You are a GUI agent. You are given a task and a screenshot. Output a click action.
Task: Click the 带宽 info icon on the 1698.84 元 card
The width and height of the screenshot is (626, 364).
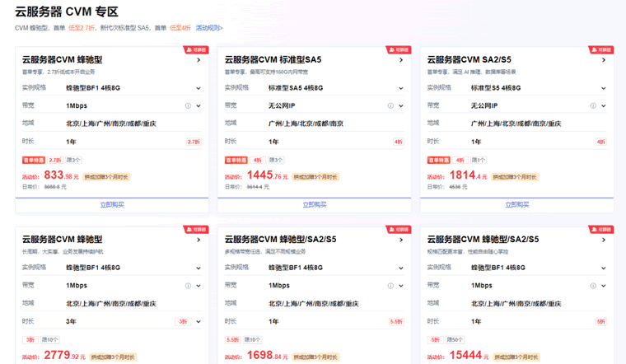pos(390,286)
